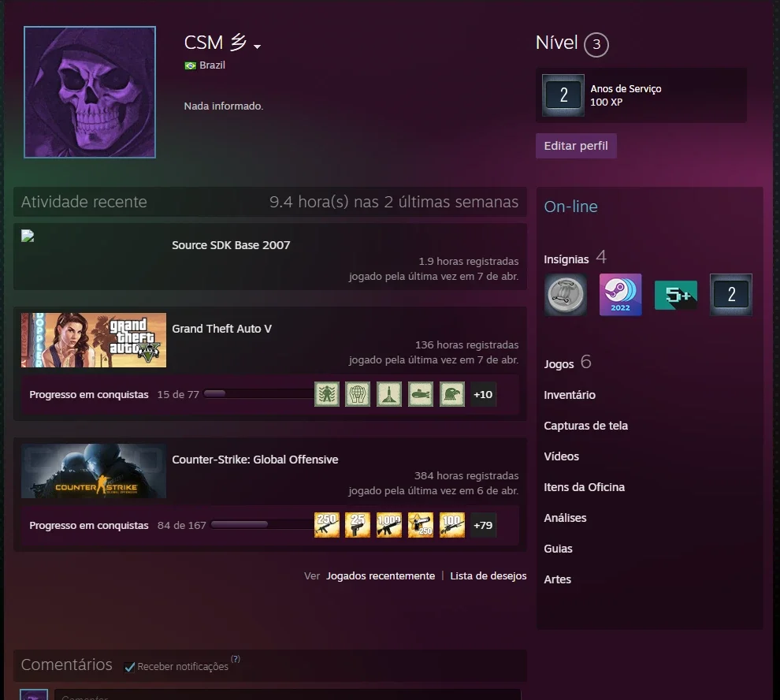Click the Brazil flag icon
The width and height of the screenshot is (780, 700).
pos(190,65)
